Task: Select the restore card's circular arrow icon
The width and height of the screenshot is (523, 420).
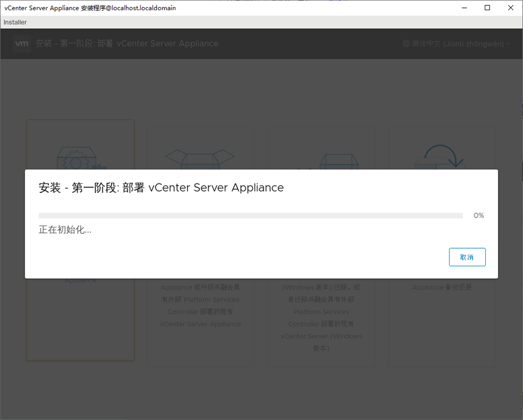Action: [x=442, y=158]
